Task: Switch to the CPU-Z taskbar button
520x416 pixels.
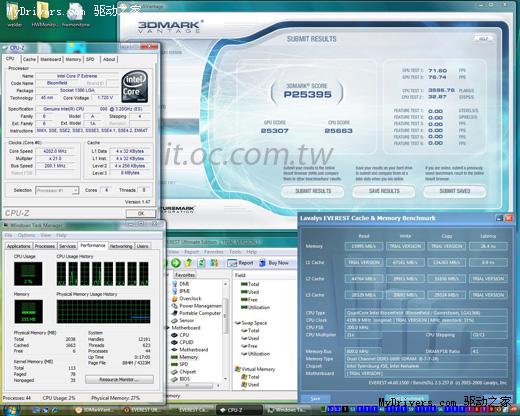Action: pyautogui.click(x=239, y=410)
